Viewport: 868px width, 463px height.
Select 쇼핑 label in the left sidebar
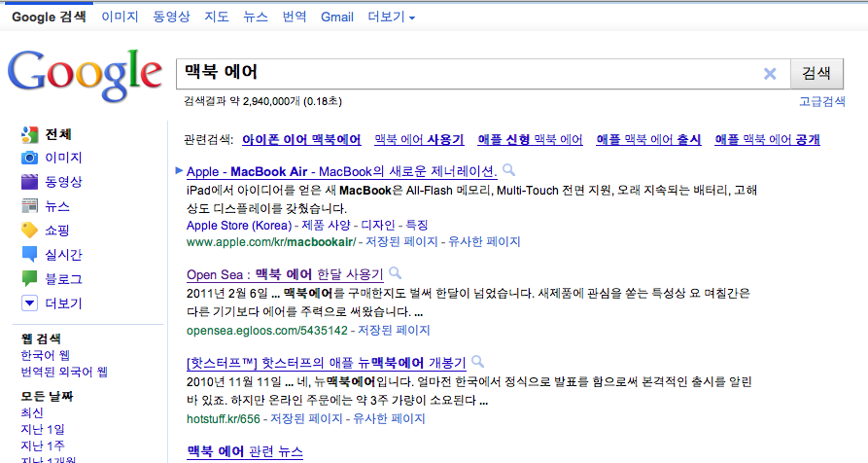tap(57, 230)
